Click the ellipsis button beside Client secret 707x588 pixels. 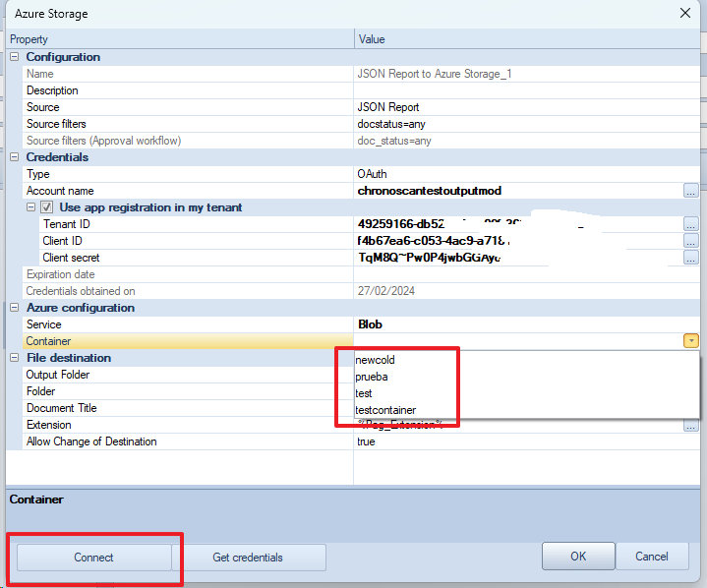click(x=691, y=258)
